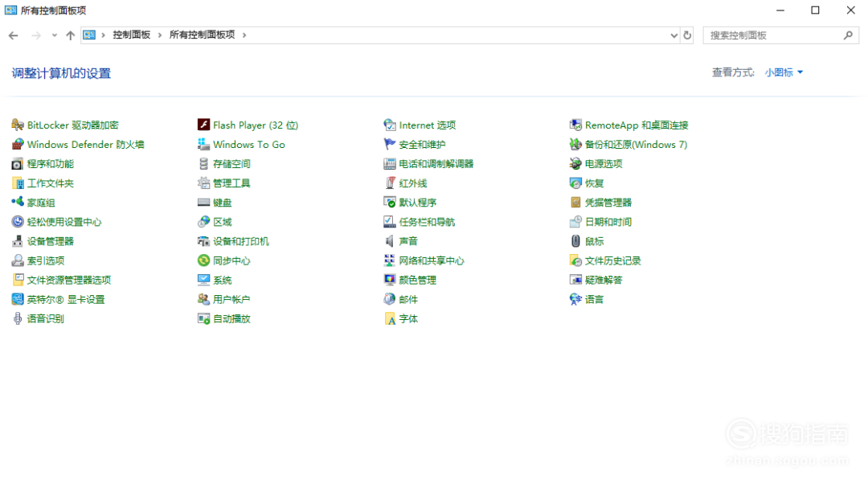Go back with the back arrow

(14, 35)
